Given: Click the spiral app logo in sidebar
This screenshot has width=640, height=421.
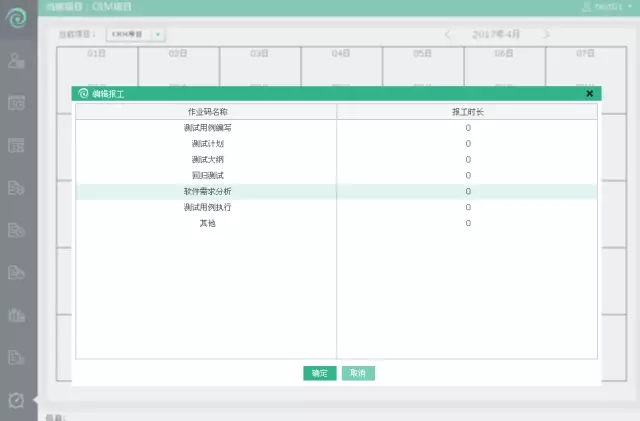Looking at the screenshot, I should (x=16, y=17).
